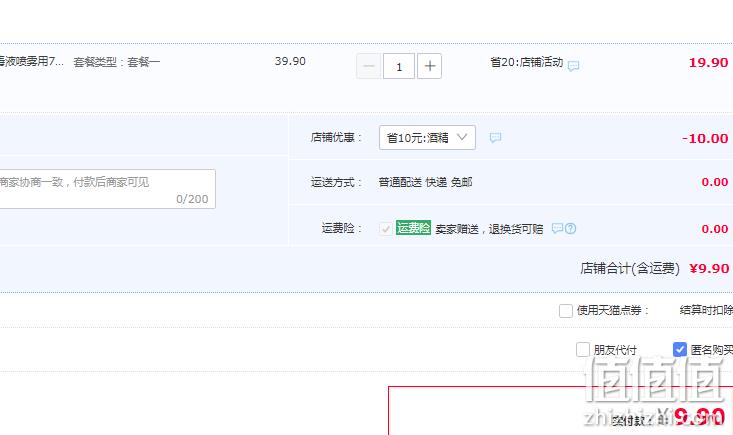Click the speech bubble icon after 退换货可赔

[x=557, y=228]
